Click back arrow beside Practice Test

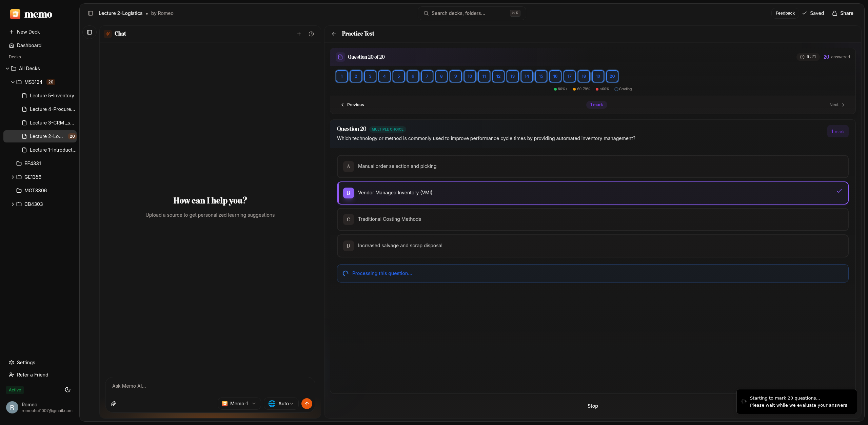334,34
